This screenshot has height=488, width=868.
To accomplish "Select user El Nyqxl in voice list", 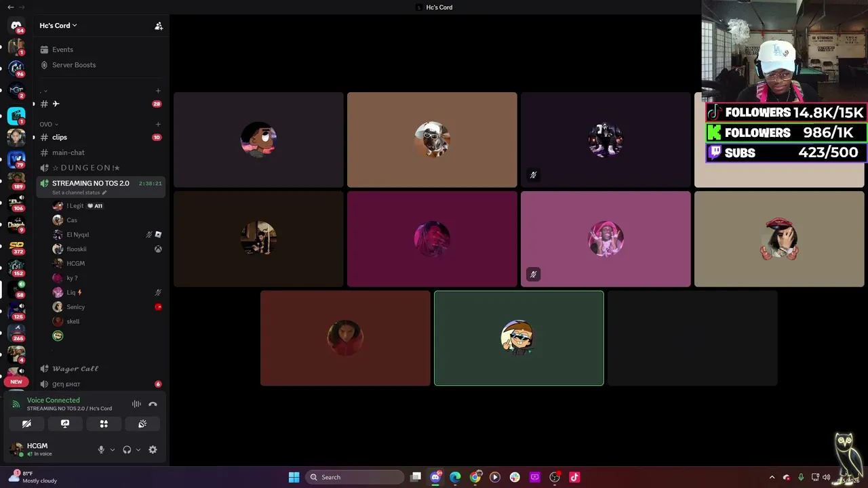I will point(107,235).
